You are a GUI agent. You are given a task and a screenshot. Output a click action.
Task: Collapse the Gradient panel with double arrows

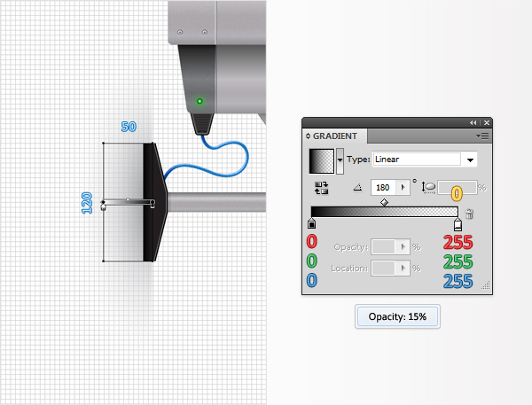(x=473, y=123)
